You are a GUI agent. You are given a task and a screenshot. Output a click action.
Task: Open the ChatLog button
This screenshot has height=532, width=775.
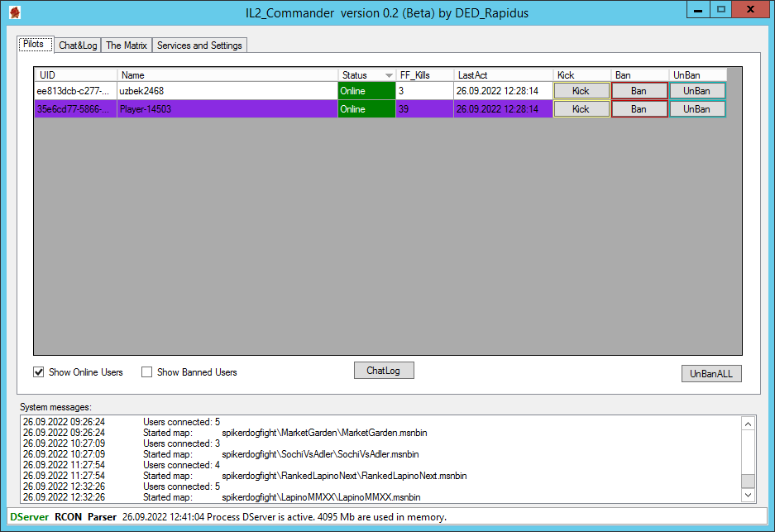[x=384, y=371]
